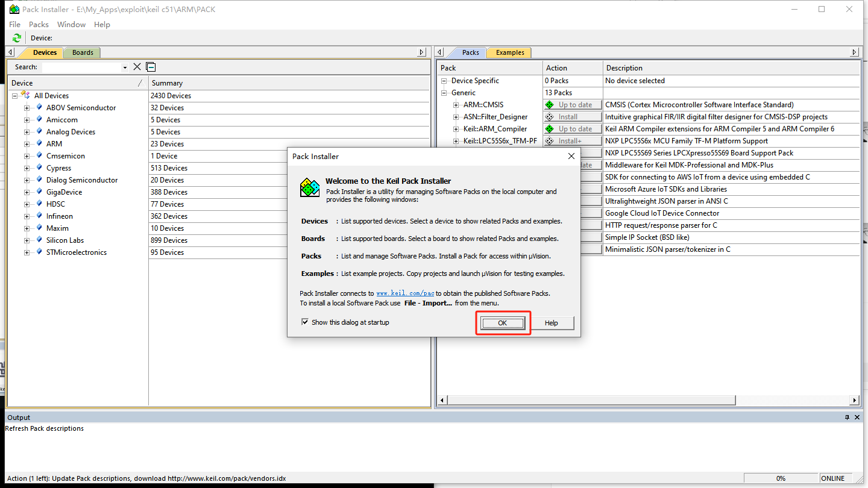This screenshot has width=868, height=488.
Task: Expand the ARM::CMSIS pack entry
Action: pos(456,105)
